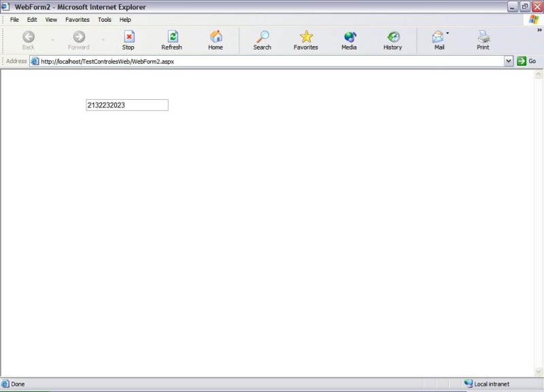Open the Forward history dropdown arrow
The image size is (544, 392).
click(x=103, y=40)
